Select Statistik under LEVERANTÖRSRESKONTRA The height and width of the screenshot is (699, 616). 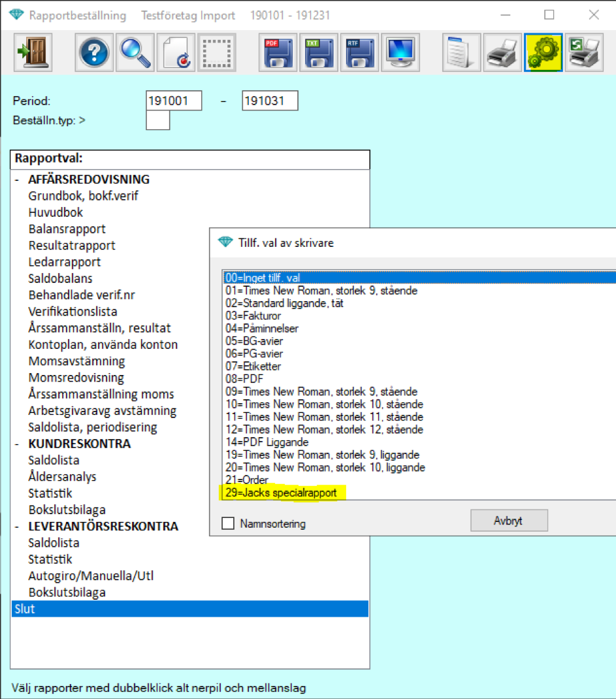click(50, 559)
